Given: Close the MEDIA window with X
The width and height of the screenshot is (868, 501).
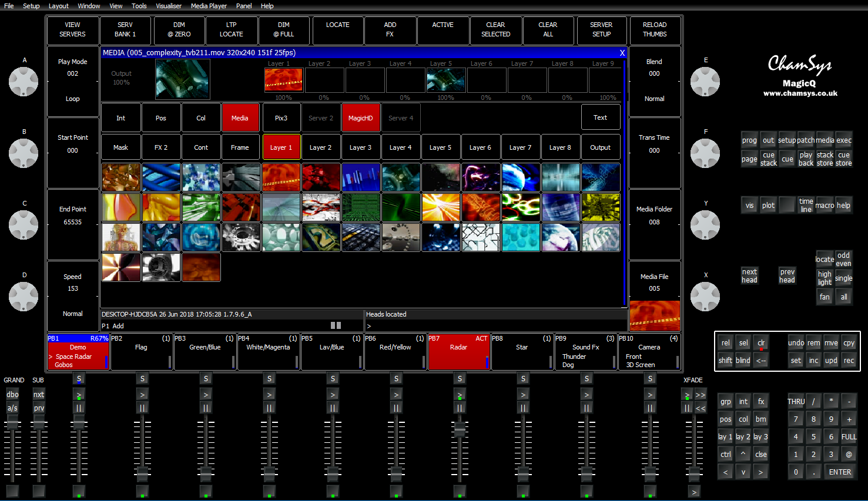Looking at the screenshot, I should pyautogui.click(x=622, y=53).
